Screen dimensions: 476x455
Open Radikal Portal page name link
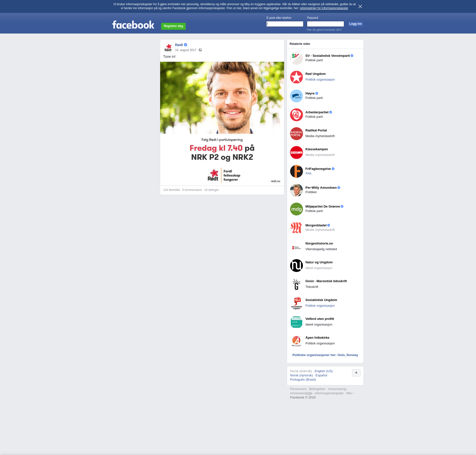316,130
